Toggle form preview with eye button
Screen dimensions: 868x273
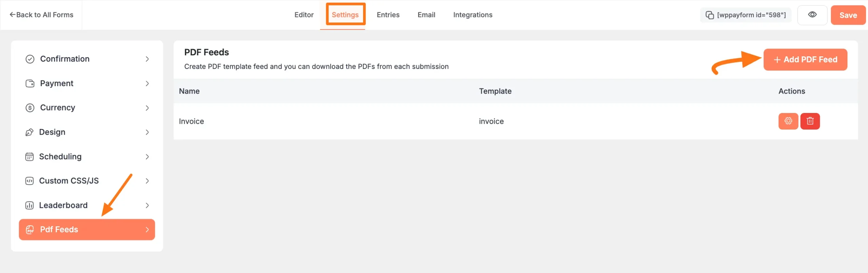(812, 15)
